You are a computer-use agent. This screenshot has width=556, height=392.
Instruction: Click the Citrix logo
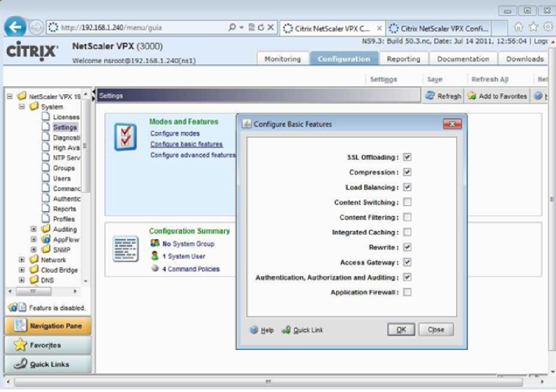(x=31, y=51)
